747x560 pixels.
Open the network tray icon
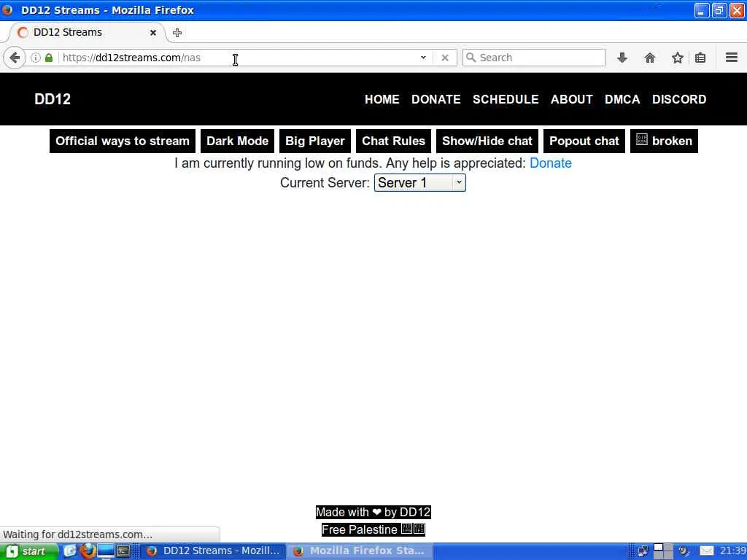(x=643, y=551)
